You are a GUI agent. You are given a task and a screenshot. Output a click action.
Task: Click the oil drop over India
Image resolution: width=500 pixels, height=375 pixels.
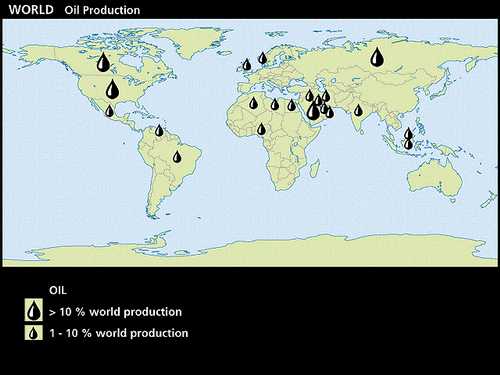coord(358,110)
